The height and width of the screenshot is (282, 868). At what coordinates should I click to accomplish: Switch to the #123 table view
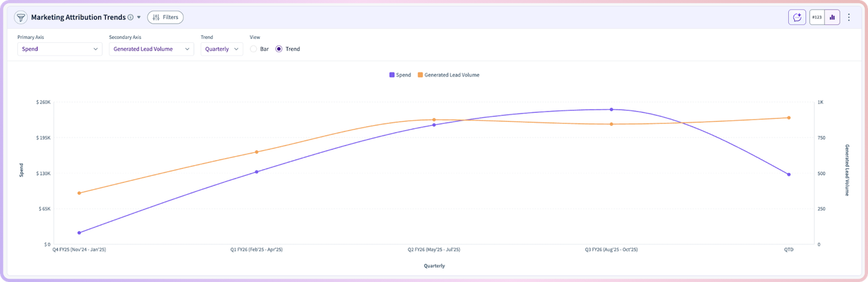(x=817, y=17)
